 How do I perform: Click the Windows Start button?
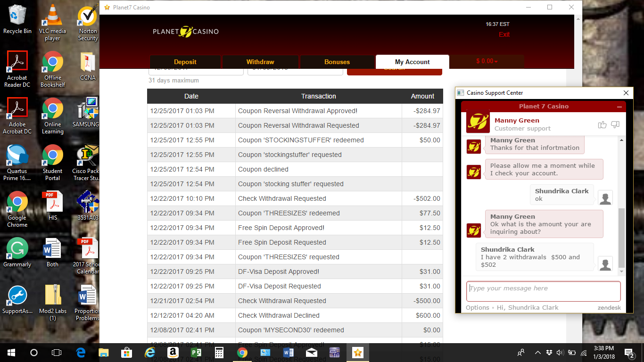click(11, 352)
